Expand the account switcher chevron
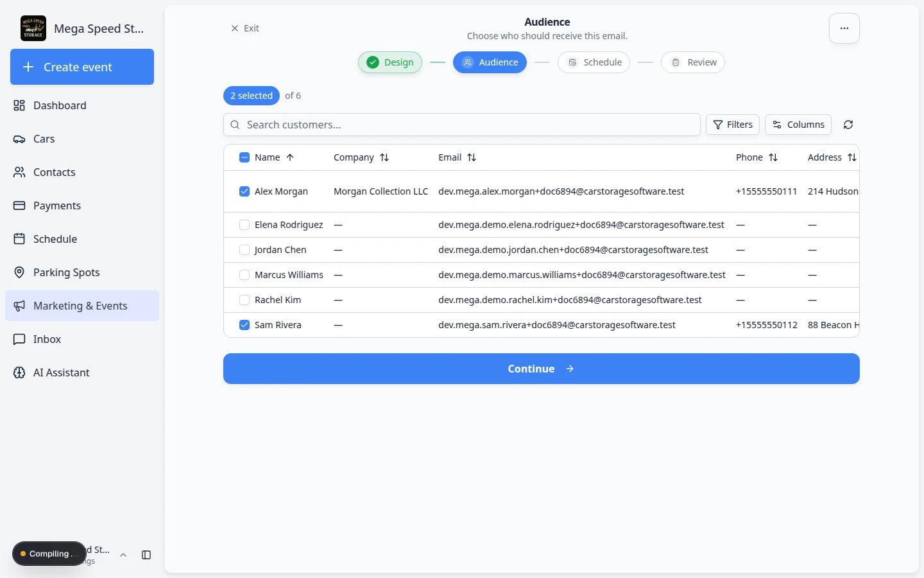 [123, 555]
